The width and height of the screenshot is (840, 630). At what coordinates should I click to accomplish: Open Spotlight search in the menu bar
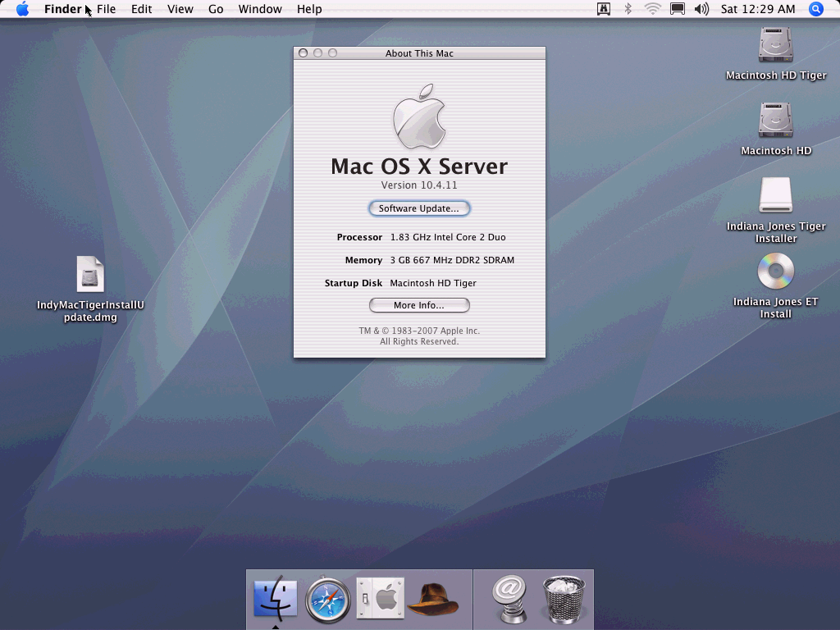[x=815, y=9]
